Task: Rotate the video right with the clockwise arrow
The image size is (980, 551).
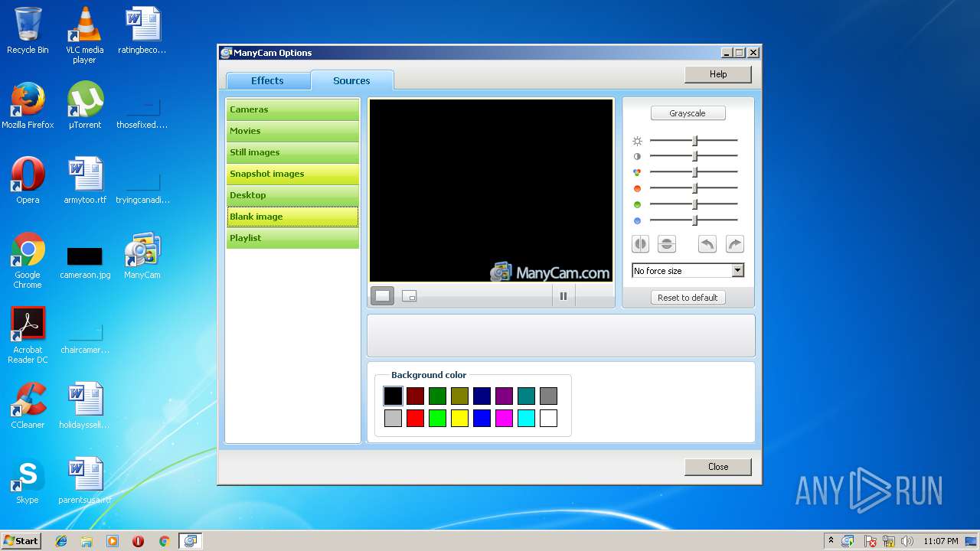Action: pos(734,244)
